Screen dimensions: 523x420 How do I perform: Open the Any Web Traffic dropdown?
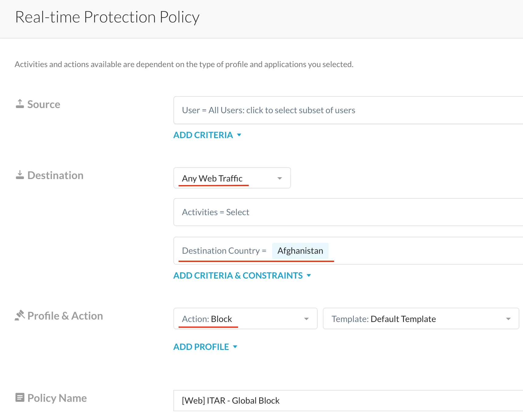coord(232,178)
